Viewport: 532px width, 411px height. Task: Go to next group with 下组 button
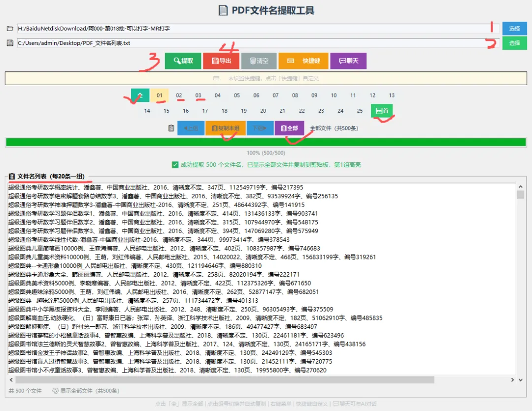(260, 128)
